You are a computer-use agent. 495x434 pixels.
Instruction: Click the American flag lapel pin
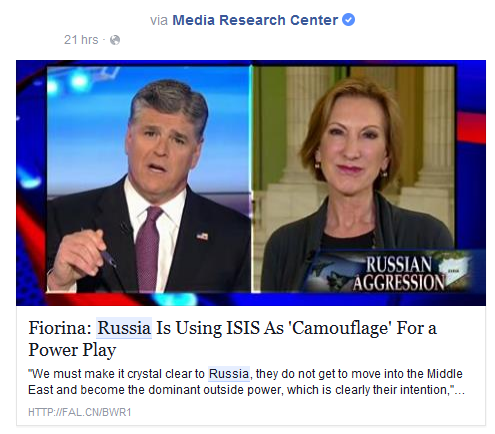(x=202, y=236)
